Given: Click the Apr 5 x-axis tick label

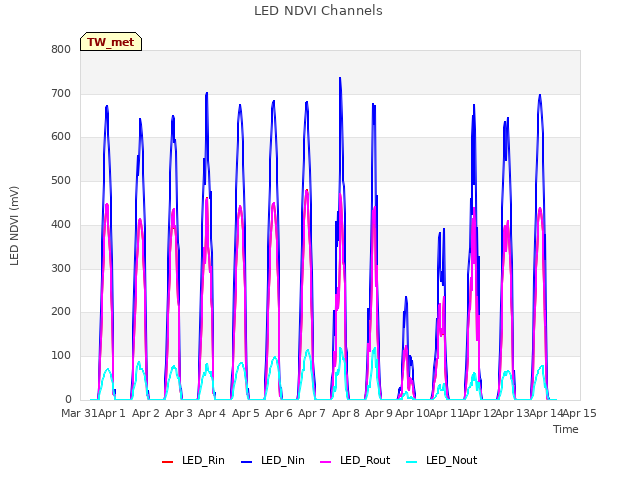Looking at the screenshot, I should (246, 413).
